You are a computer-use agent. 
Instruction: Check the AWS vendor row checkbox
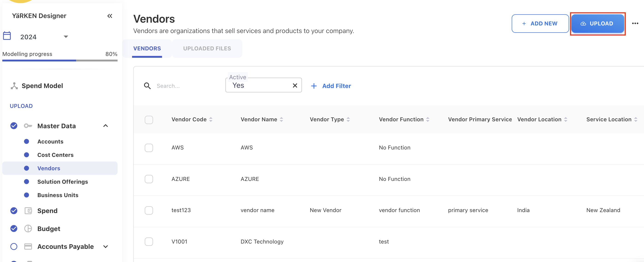tap(149, 148)
